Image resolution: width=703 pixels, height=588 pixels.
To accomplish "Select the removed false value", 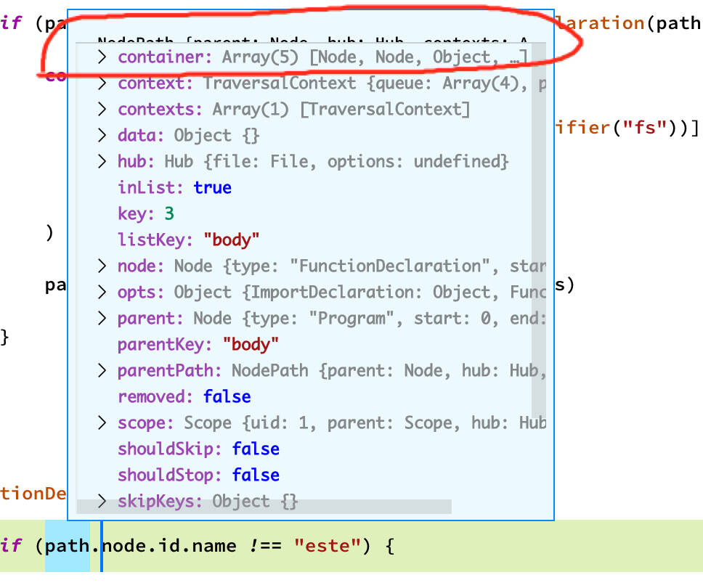I will pyautogui.click(x=227, y=396).
